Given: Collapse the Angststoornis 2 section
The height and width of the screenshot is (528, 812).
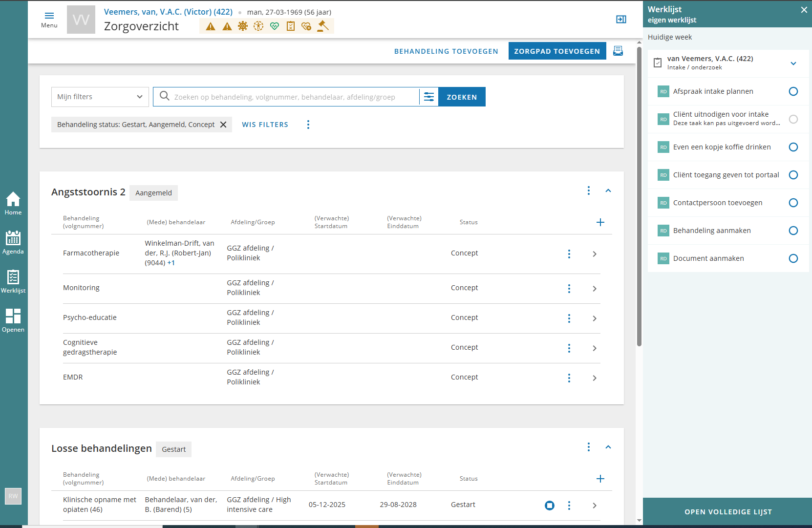Looking at the screenshot, I should (x=608, y=191).
